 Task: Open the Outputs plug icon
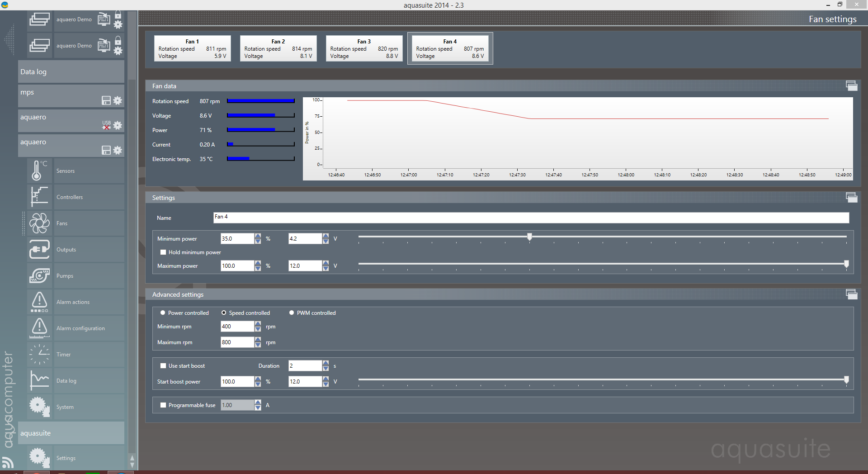[39, 250]
